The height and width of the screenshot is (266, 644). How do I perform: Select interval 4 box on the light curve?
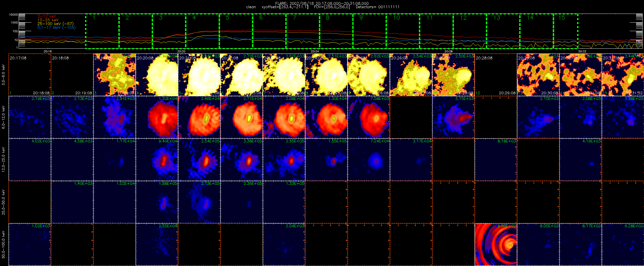[x=202, y=31]
